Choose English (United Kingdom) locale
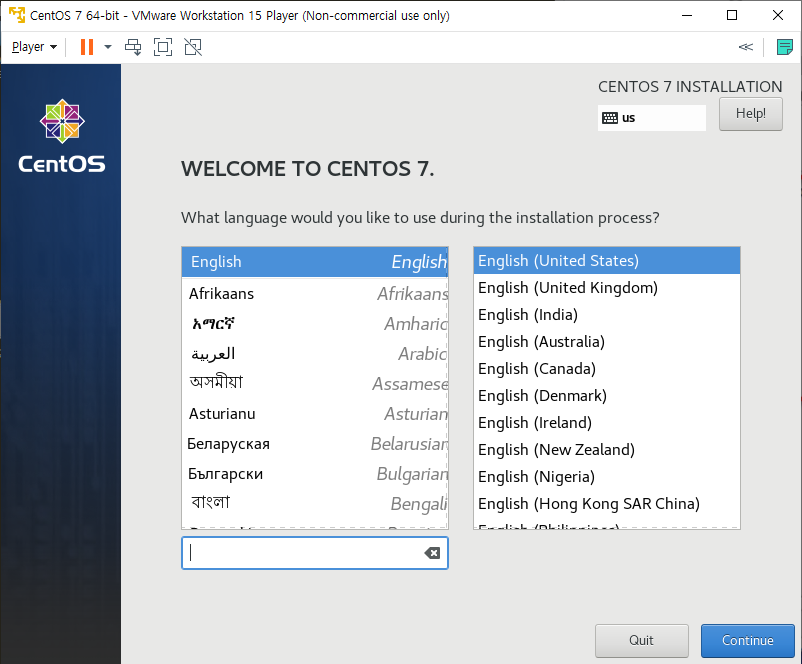 pos(607,288)
